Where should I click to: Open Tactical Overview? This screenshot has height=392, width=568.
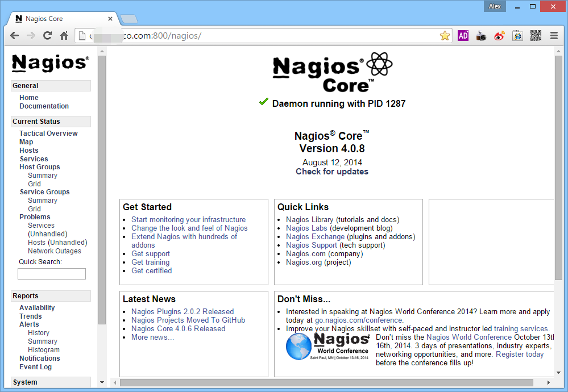click(x=48, y=133)
